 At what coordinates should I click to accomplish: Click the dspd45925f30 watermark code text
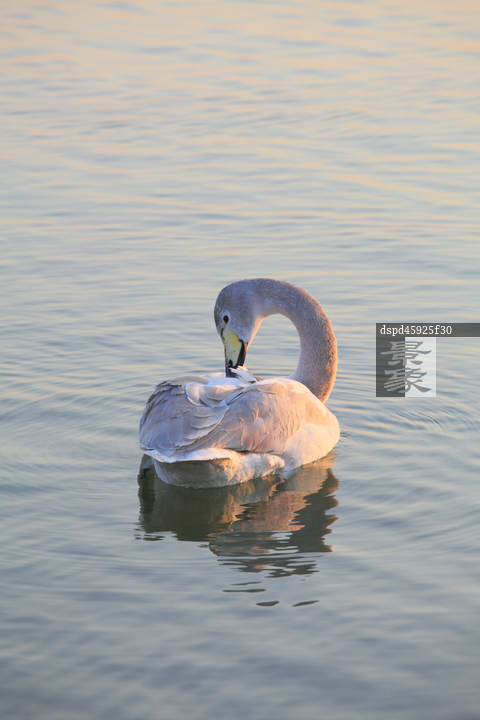click(416, 330)
